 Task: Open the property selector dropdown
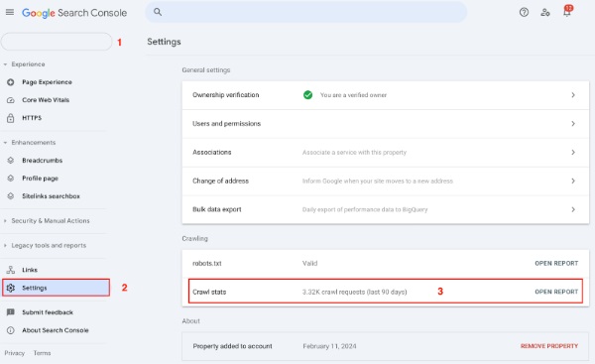click(57, 42)
